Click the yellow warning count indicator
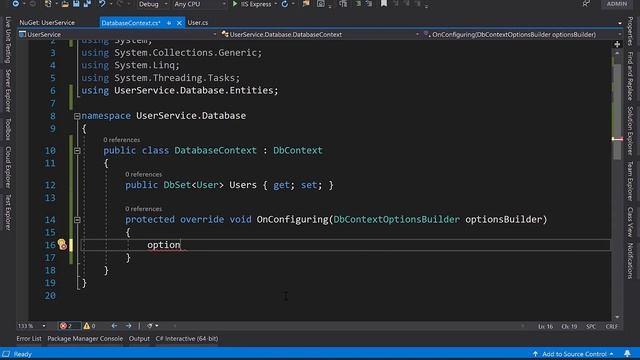Screen dimensions: 640x360 point(90,326)
